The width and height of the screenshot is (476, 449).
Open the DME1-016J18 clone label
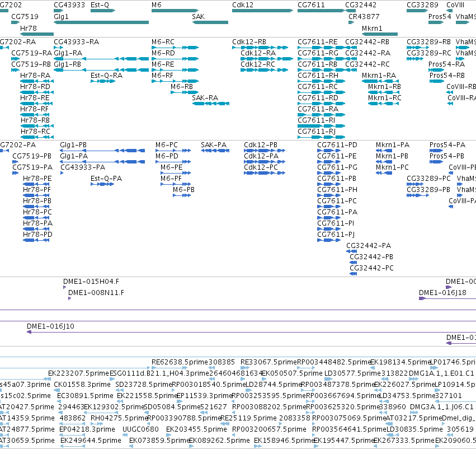(x=442, y=293)
